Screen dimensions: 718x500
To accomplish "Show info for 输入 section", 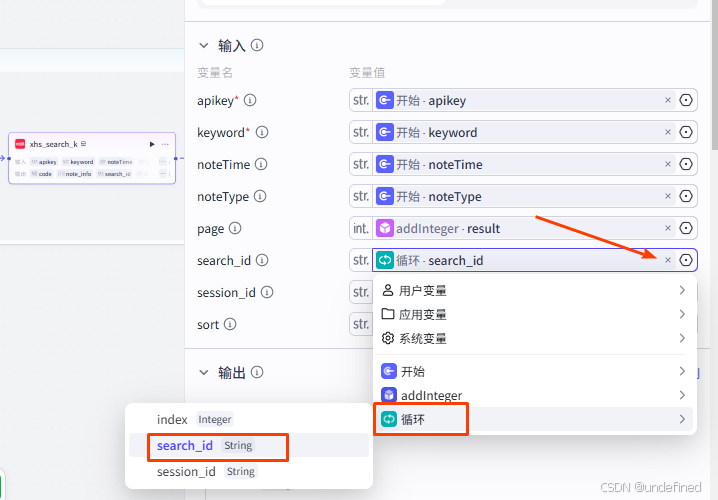I will pos(257,45).
